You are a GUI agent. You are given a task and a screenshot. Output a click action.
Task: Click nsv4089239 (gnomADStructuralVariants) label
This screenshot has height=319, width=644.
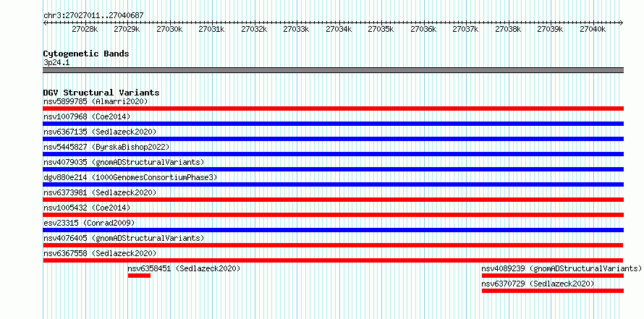(x=562, y=268)
